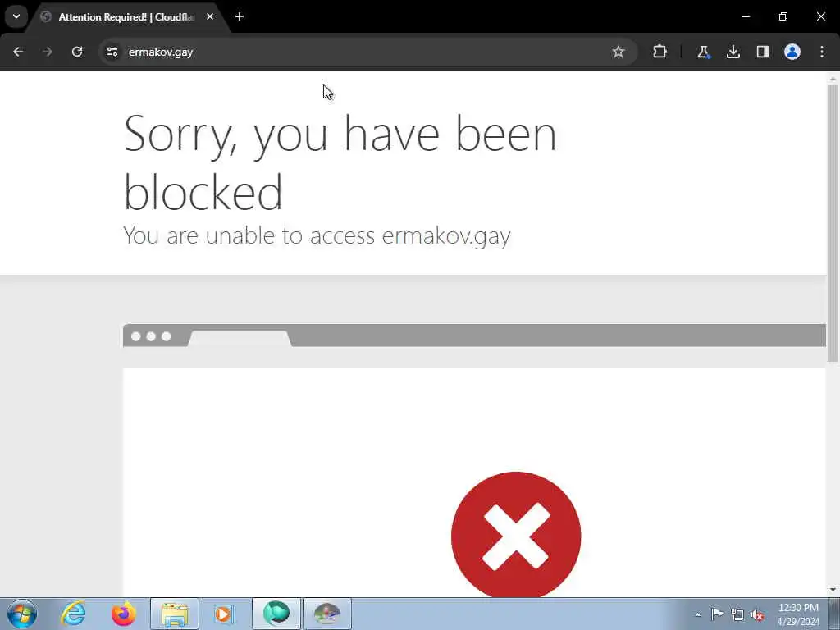The image size is (840, 630).
Task: Click the 'Sorry, you have been blocked' heading
Action: coord(340,162)
